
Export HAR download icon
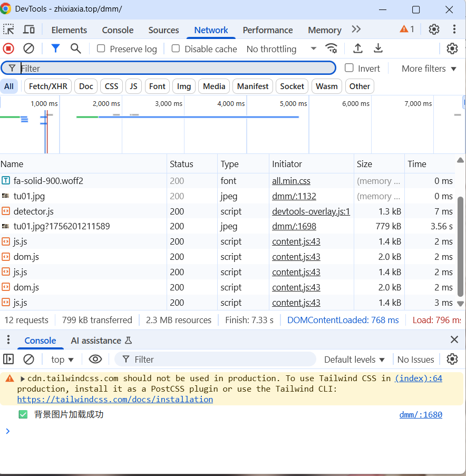coord(378,48)
